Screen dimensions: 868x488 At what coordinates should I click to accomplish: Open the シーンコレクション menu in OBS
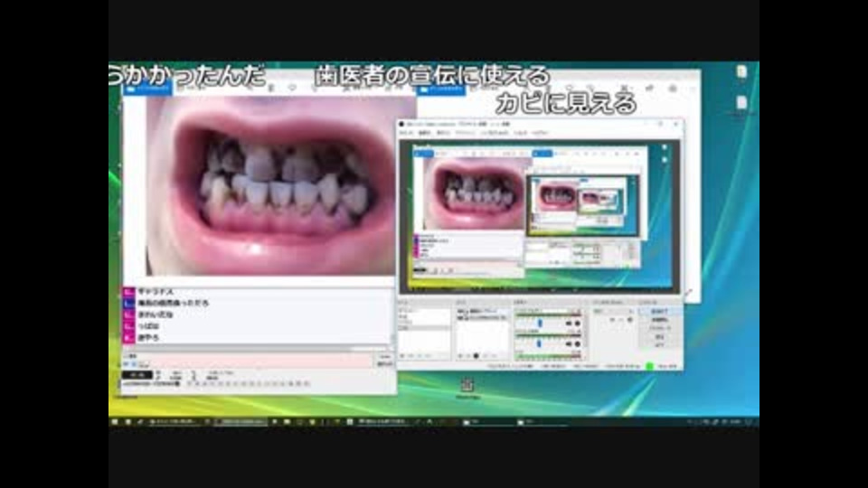click(x=495, y=134)
